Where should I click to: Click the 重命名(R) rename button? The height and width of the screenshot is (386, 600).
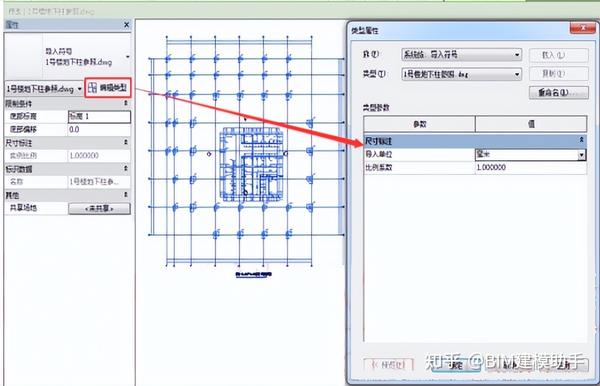click(558, 93)
